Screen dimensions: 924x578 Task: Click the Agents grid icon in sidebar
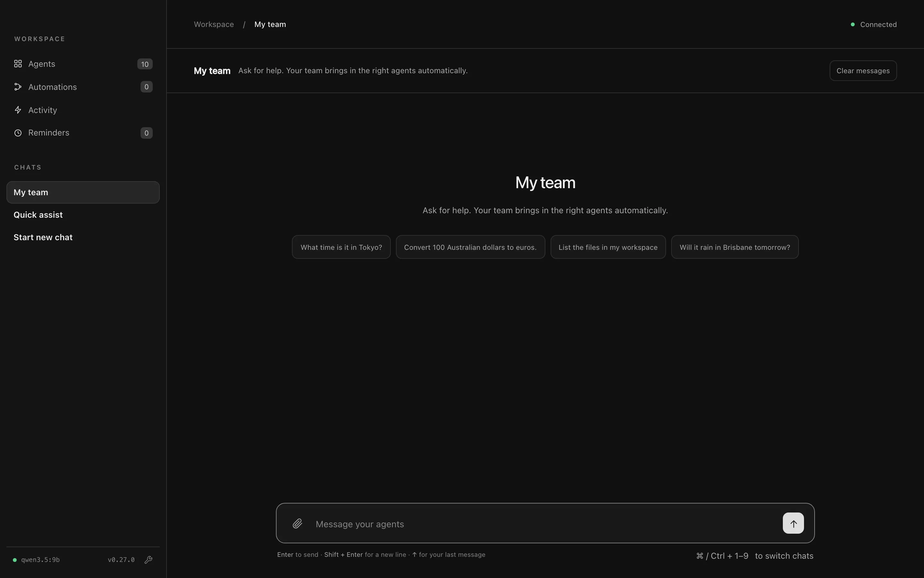point(18,64)
